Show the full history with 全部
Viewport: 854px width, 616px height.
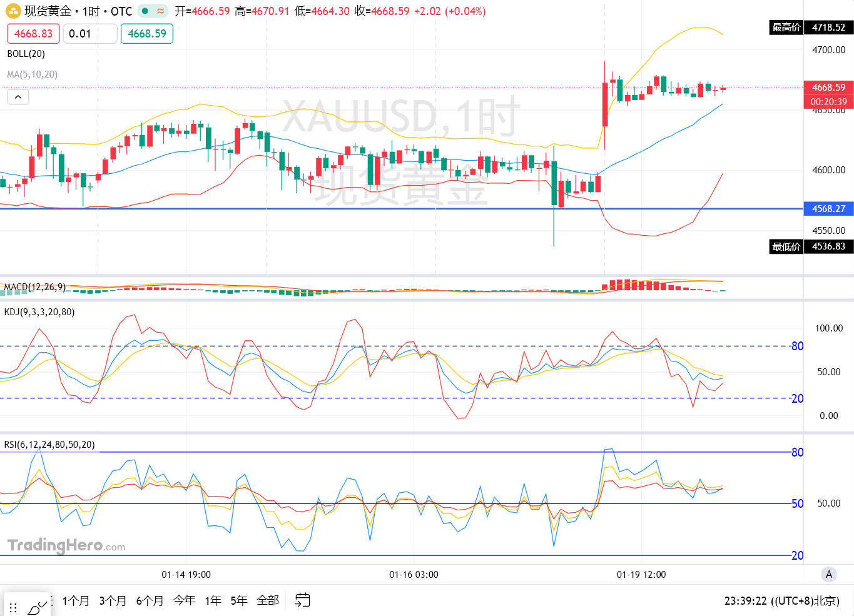coord(268,601)
